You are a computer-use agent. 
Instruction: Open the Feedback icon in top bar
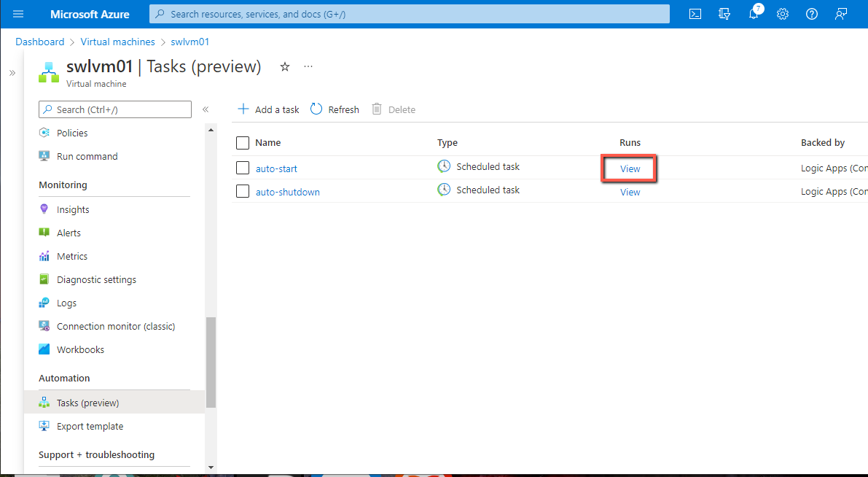click(x=841, y=14)
